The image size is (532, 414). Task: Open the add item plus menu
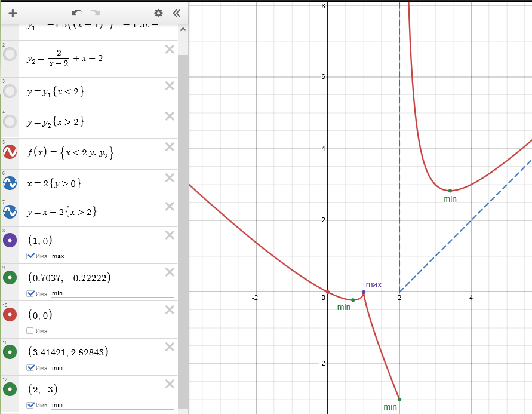[x=13, y=13]
